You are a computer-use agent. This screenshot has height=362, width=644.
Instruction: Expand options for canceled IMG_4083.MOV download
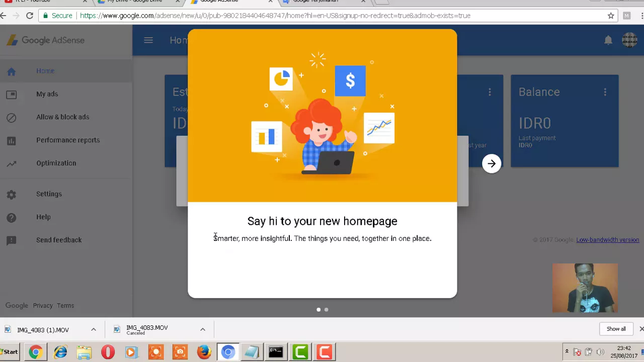click(203, 330)
